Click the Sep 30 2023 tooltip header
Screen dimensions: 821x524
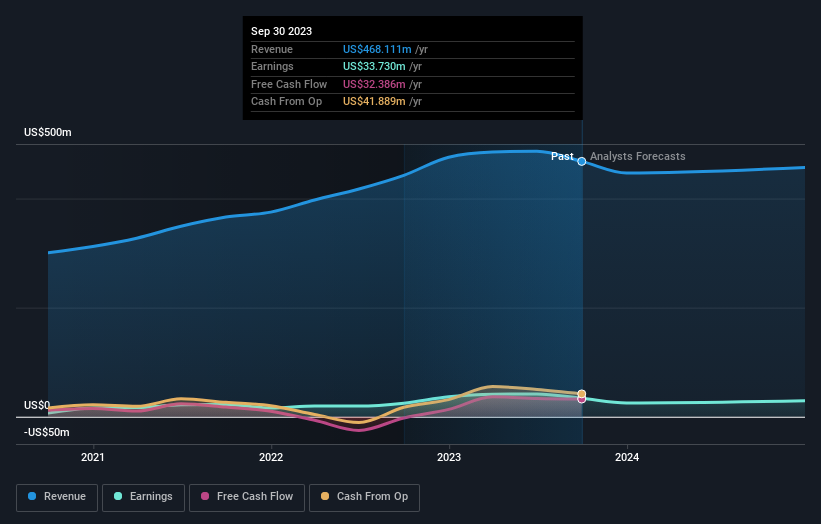pyautogui.click(x=281, y=31)
